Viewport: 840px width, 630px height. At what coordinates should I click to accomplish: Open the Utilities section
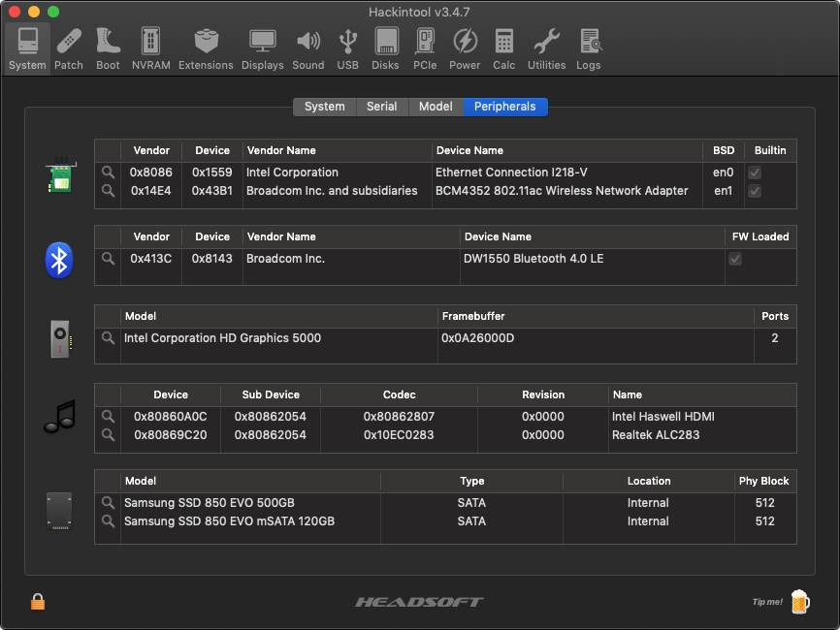point(546,49)
